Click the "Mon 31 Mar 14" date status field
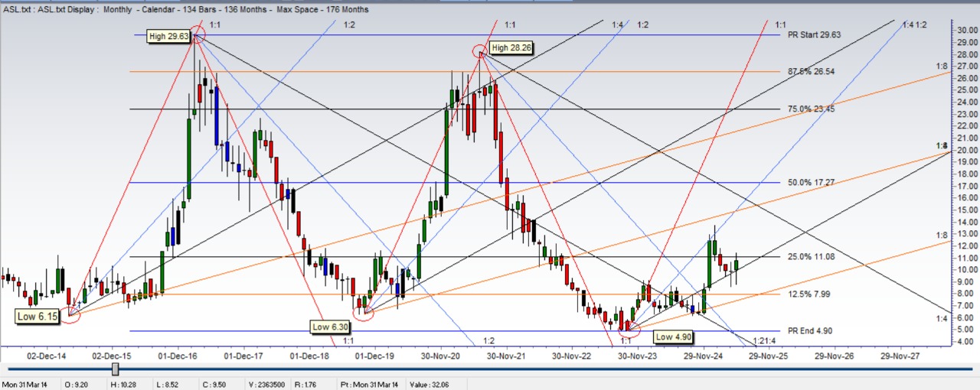This screenshot has height=390, width=980. pos(26,383)
